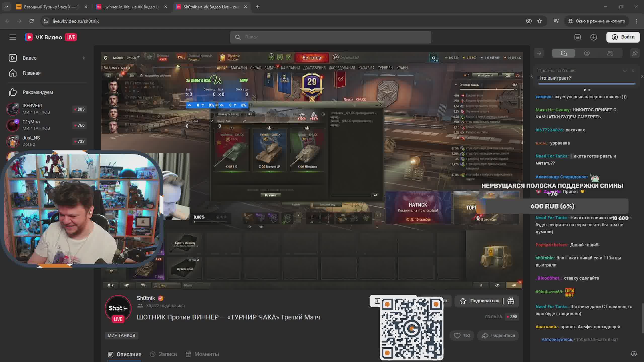Switch to Взводный Турнир Чака browser tab
The width and height of the screenshot is (644, 362).
(51, 7)
